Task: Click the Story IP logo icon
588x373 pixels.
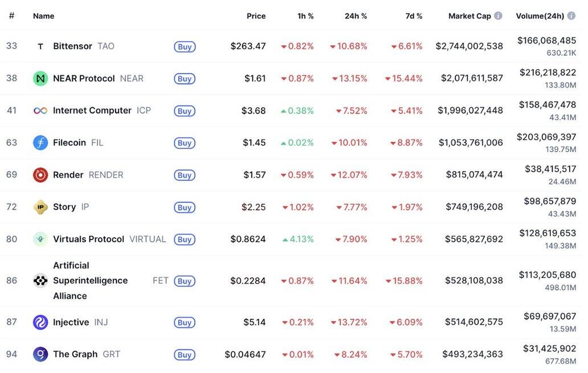Action: pos(40,207)
